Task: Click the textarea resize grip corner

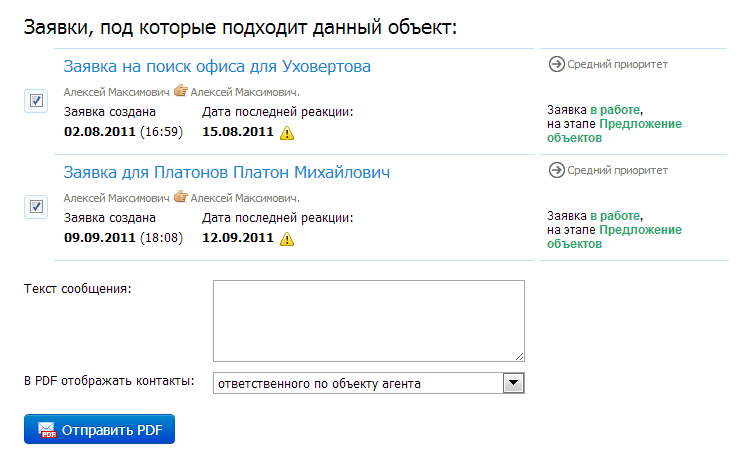Action: (519, 356)
